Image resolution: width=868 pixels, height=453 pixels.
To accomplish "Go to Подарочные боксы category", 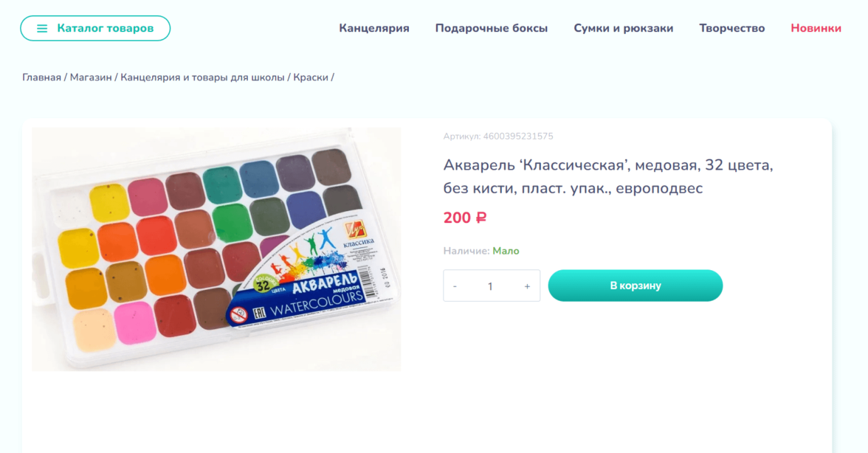I will coord(491,28).
